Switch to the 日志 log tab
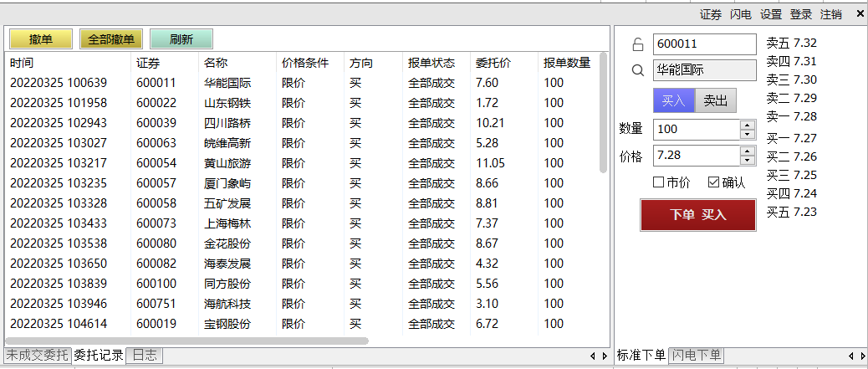 145,355
